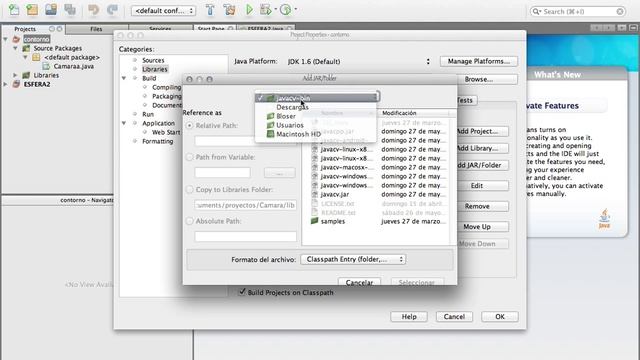Image resolution: width=640 pixels, height=360 pixels.
Task: Run the project with green play icon
Action: click(249, 10)
